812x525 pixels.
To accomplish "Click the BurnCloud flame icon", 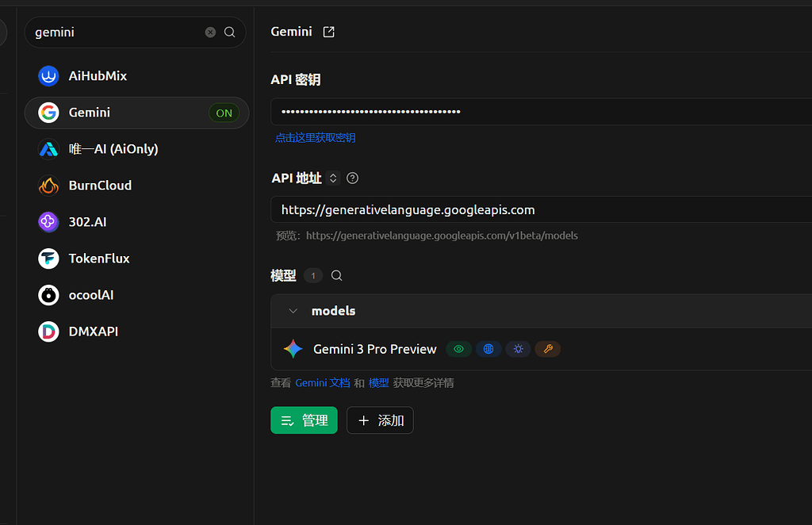I will pos(48,186).
